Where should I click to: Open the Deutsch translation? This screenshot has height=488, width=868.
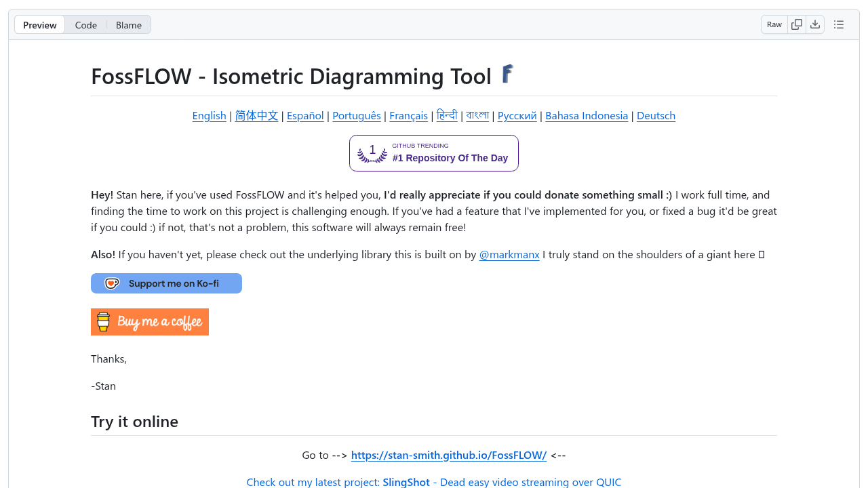pos(656,115)
